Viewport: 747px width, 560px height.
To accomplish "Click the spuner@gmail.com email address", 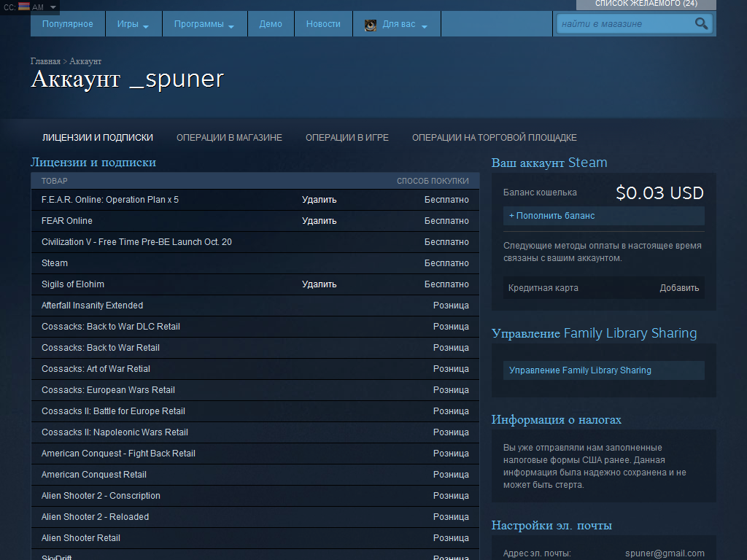I will click(x=665, y=553).
